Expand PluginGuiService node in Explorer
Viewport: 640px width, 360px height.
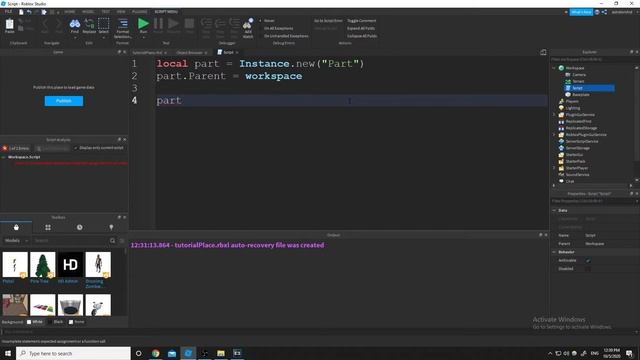tap(554, 115)
